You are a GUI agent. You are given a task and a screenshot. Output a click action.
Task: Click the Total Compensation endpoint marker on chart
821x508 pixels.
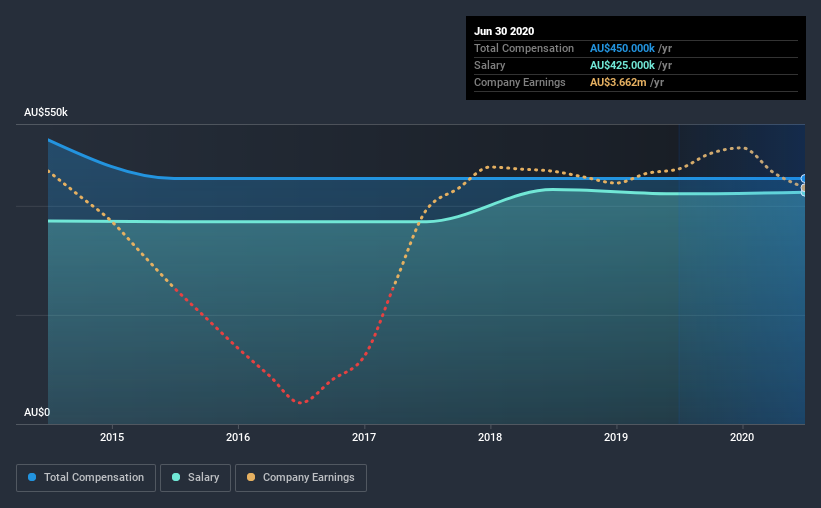click(804, 179)
